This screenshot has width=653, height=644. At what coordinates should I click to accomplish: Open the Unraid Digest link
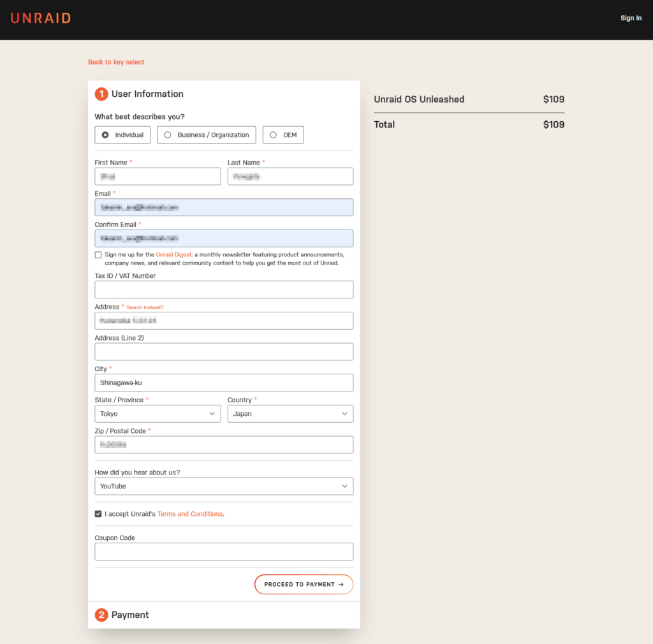[x=173, y=254]
